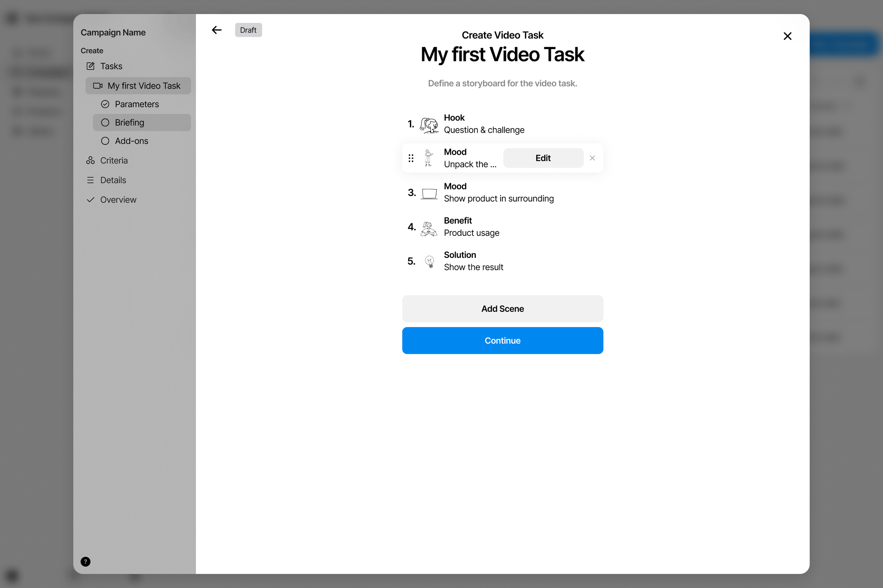The width and height of the screenshot is (883, 588).
Task: Select the Add-ons step circle
Action: pyautogui.click(x=105, y=141)
